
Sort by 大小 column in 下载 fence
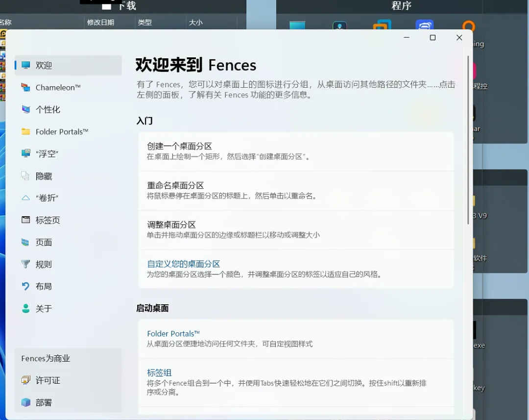click(x=195, y=22)
